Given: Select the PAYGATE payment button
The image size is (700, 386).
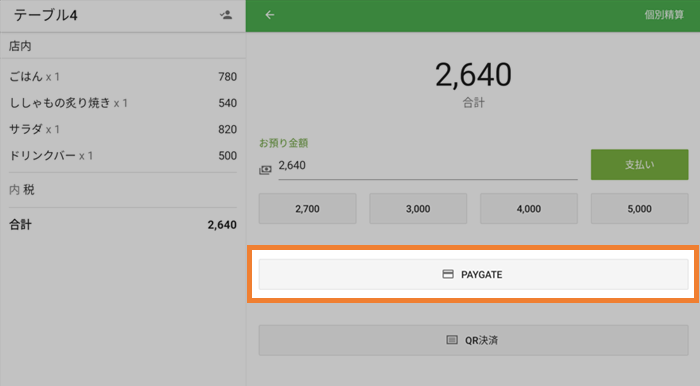Looking at the screenshot, I should click(x=473, y=274).
